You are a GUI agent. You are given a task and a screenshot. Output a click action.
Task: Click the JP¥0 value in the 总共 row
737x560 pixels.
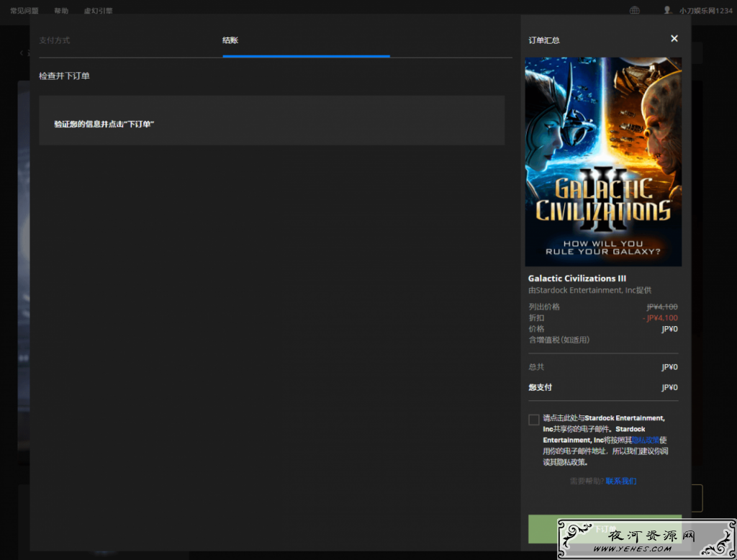point(670,367)
